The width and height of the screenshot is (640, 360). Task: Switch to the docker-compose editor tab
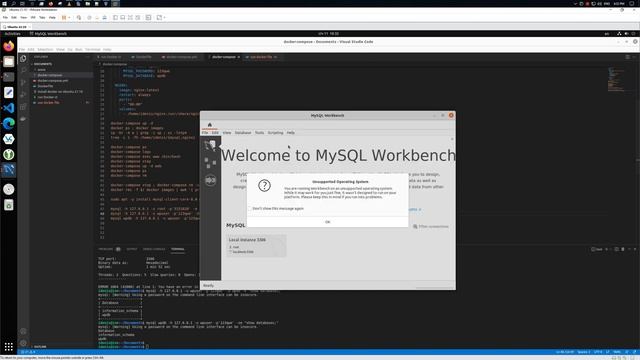(224, 57)
